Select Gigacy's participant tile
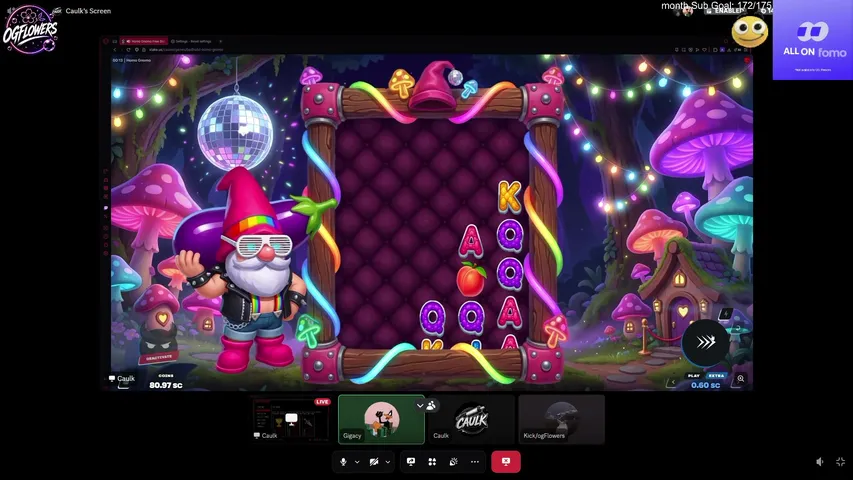 (x=381, y=419)
